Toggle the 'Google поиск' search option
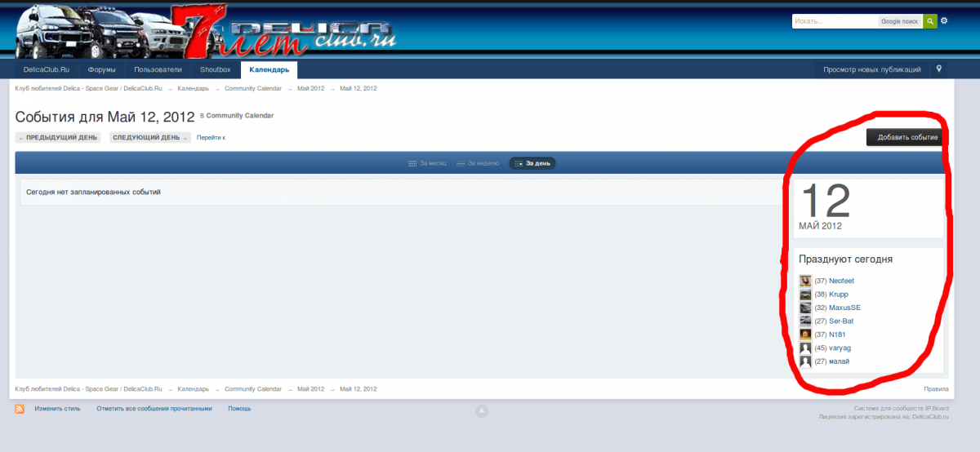980x452 pixels. [900, 21]
